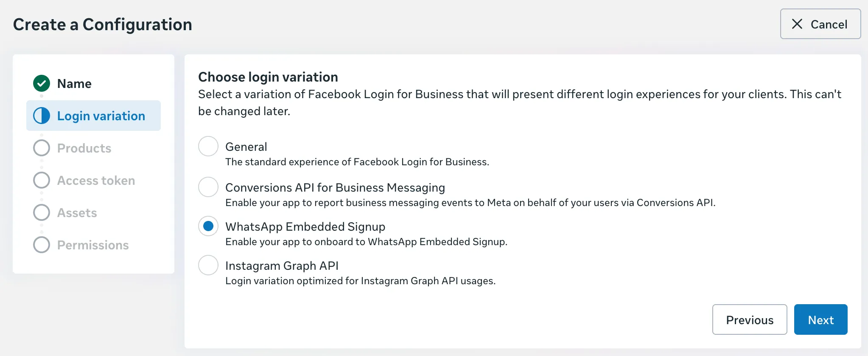Click the empty circle icon beside Products
The width and height of the screenshot is (868, 356).
42,148
